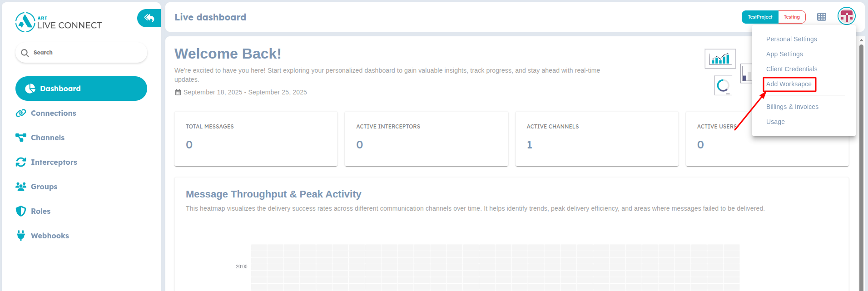Click the line chart thumbnail icon
Image resolution: width=868 pixels, height=291 pixels.
coord(719,58)
